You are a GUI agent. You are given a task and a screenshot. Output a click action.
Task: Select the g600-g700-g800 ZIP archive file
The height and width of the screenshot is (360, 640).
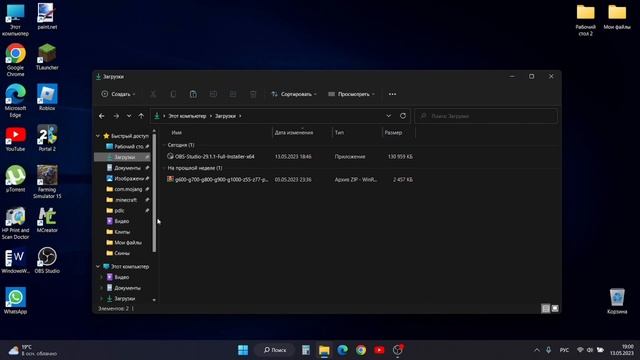pyautogui.click(x=221, y=180)
